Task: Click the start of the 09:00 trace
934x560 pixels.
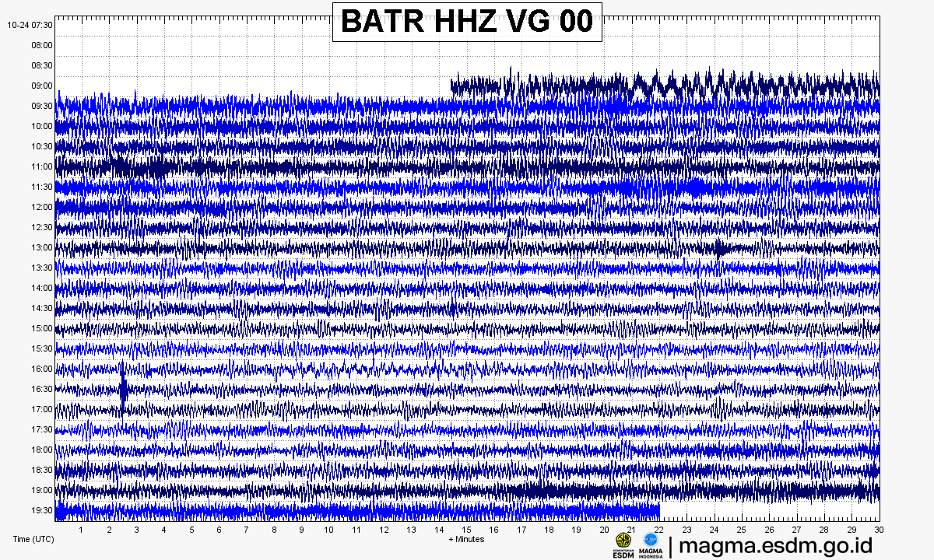Action: pyautogui.click(x=451, y=86)
